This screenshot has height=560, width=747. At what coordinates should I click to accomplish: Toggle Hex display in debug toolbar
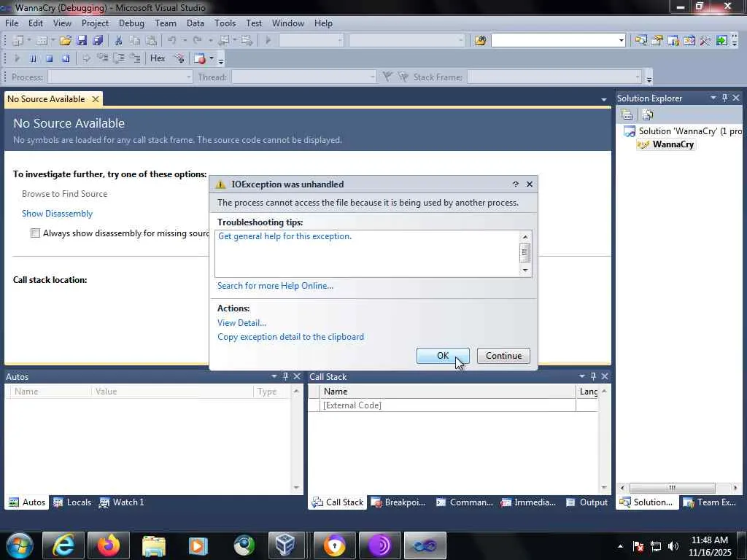(x=158, y=58)
